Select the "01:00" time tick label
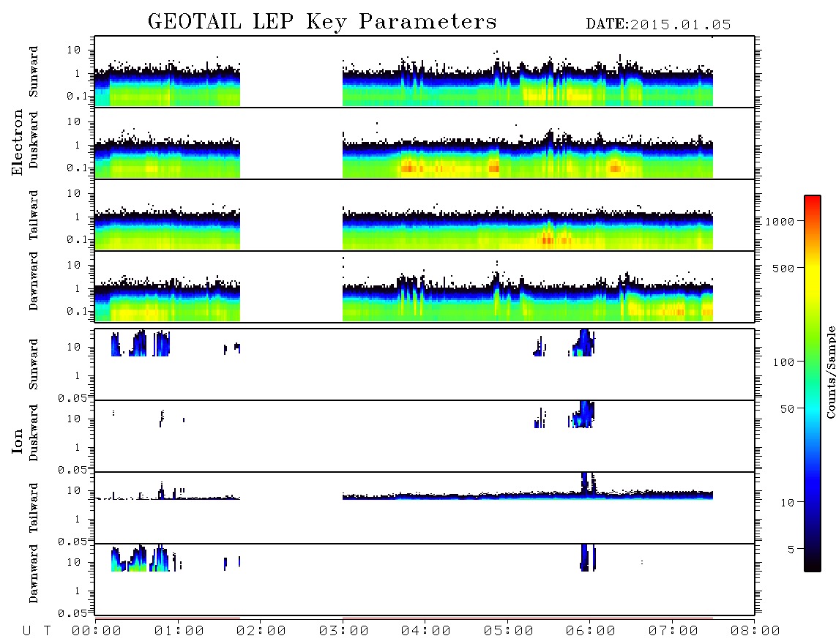 tap(179, 632)
